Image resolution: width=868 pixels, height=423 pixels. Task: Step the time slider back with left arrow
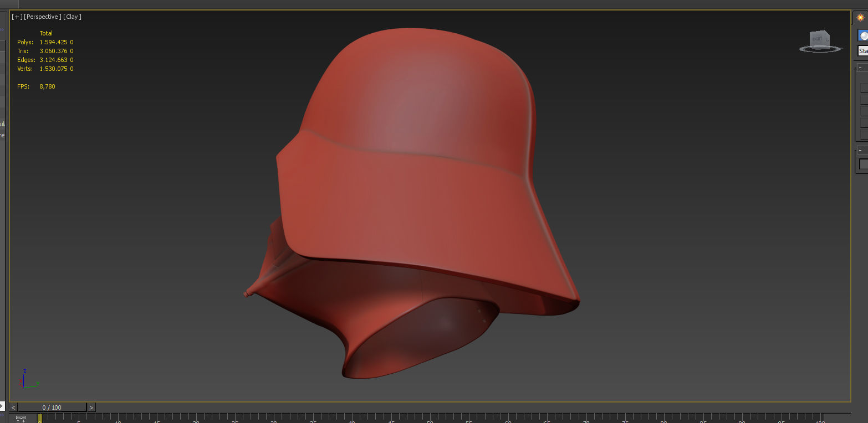(13, 407)
